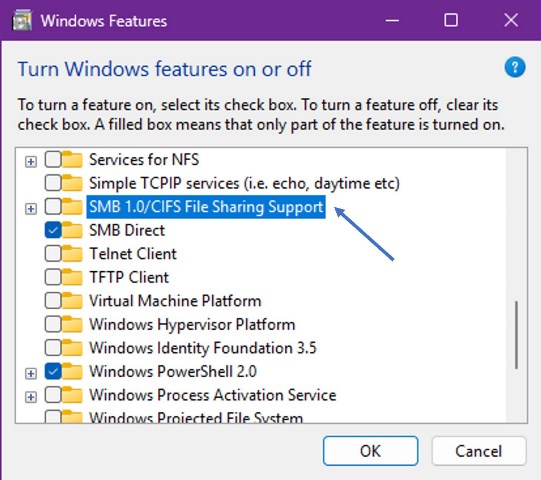Click the Telnet Client folder icon
Screen dimensions: 541x480
coord(72,254)
